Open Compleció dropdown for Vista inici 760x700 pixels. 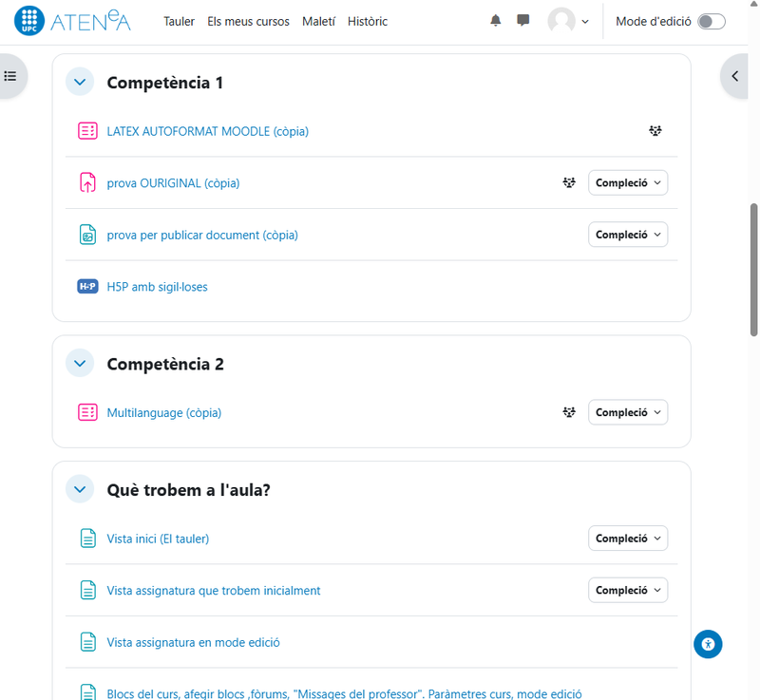point(627,539)
